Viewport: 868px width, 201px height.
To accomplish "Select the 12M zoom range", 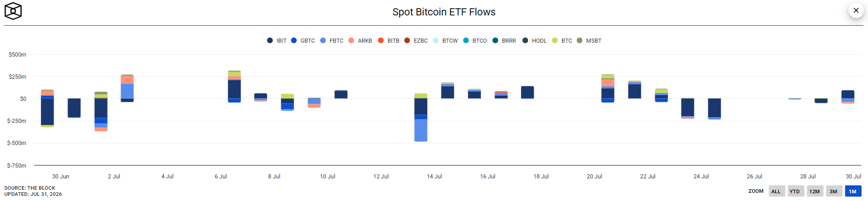I will (x=814, y=191).
